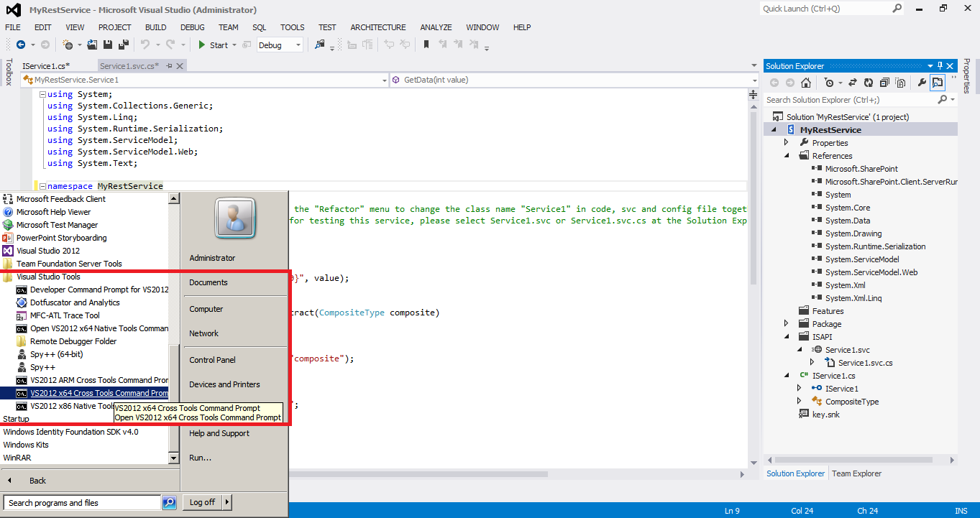Click the Search programs and files box
This screenshot has height=518, width=980.
tap(81, 502)
